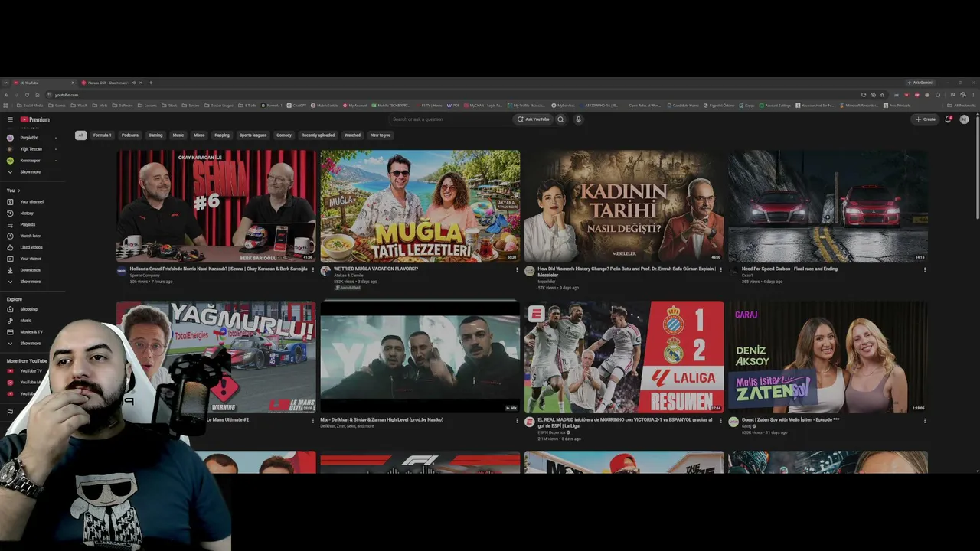Select the Sports leagues filter chip
Viewport: 980px width, 551px height.
coord(253,135)
